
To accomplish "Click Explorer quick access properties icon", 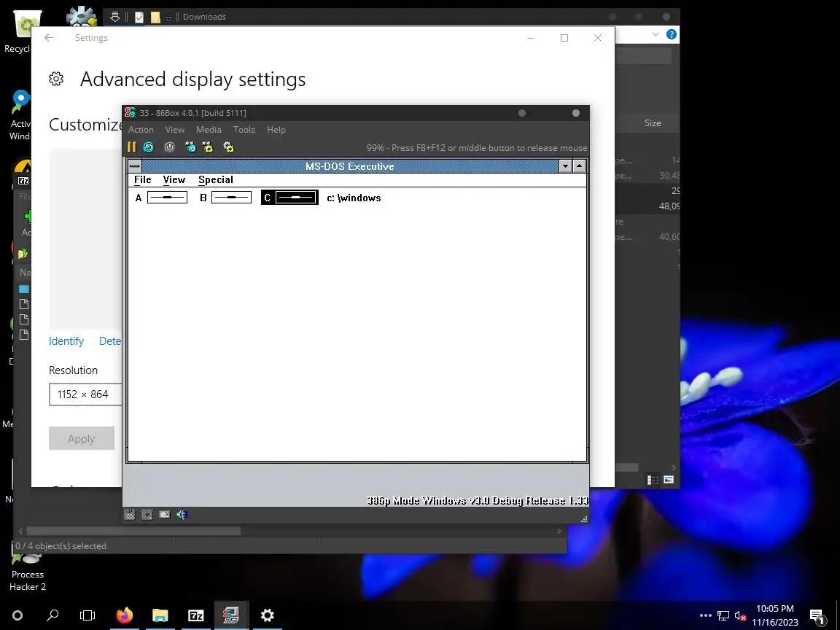I will (139, 17).
